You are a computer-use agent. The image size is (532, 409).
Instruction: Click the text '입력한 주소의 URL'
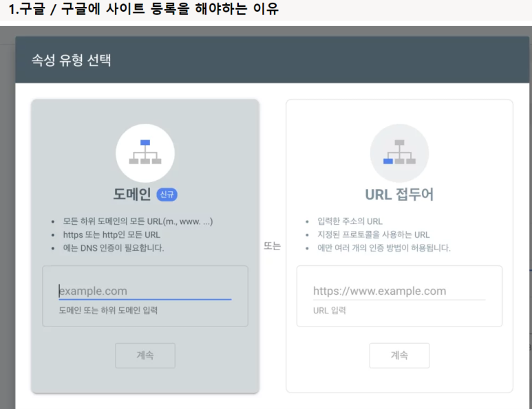tap(350, 221)
